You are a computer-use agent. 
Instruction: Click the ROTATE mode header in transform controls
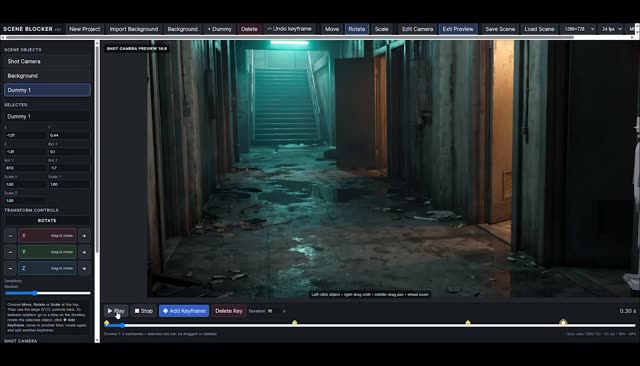pos(47,220)
